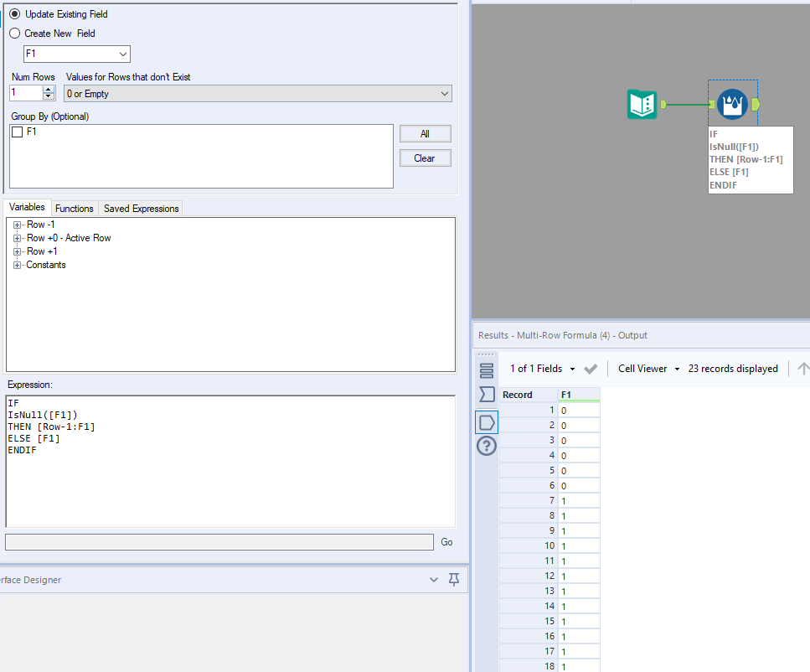The image size is (810, 672).
Task: Check the F1 Group By checkbox
Action: (x=17, y=132)
